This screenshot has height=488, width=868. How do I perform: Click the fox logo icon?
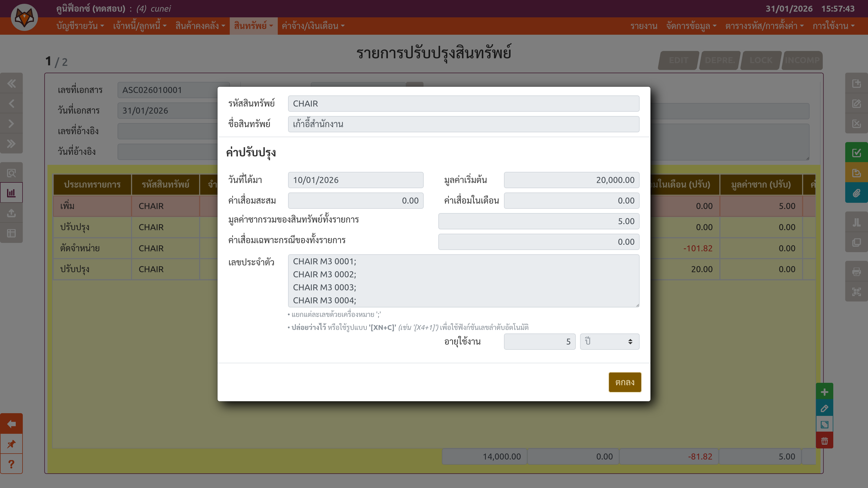coord(24,18)
